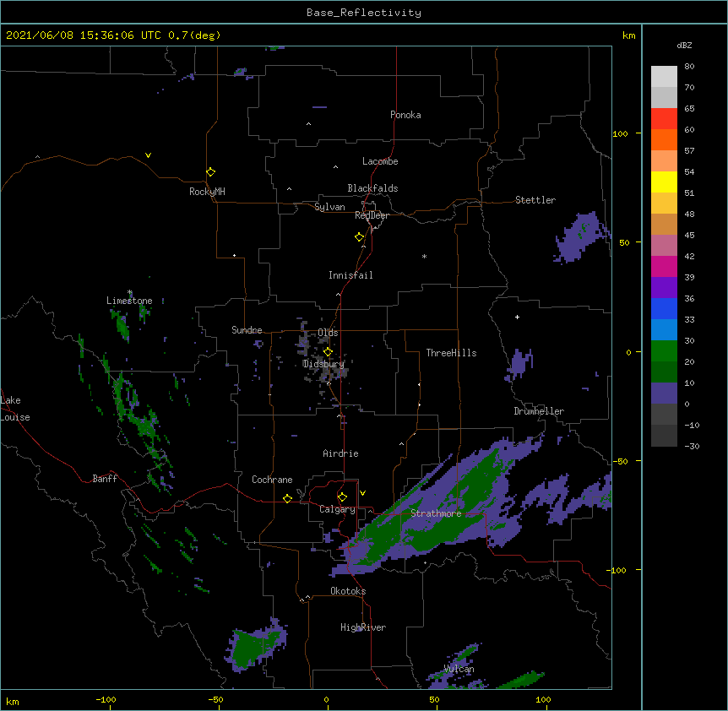Click the yellow diamond marker below Cochrane
Screen dimensions: 728x711
point(287,498)
